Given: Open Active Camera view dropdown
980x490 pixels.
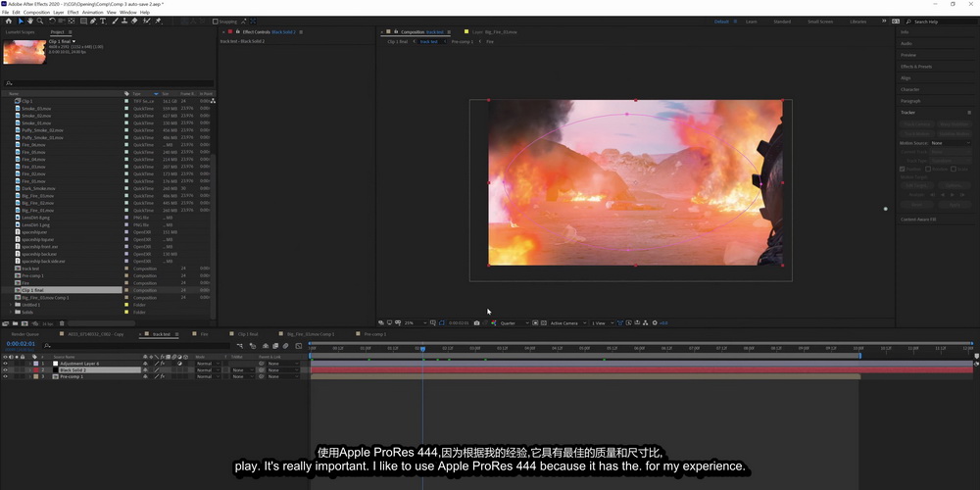Looking at the screenshot, I should pos(568,323).
